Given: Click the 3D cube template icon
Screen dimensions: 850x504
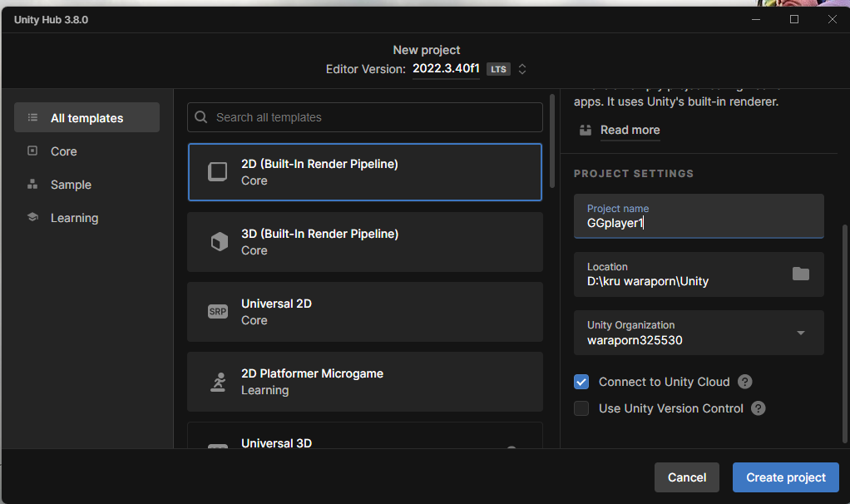Looking at the screenshot, I should pyautogui.click(x=217, y=242).
